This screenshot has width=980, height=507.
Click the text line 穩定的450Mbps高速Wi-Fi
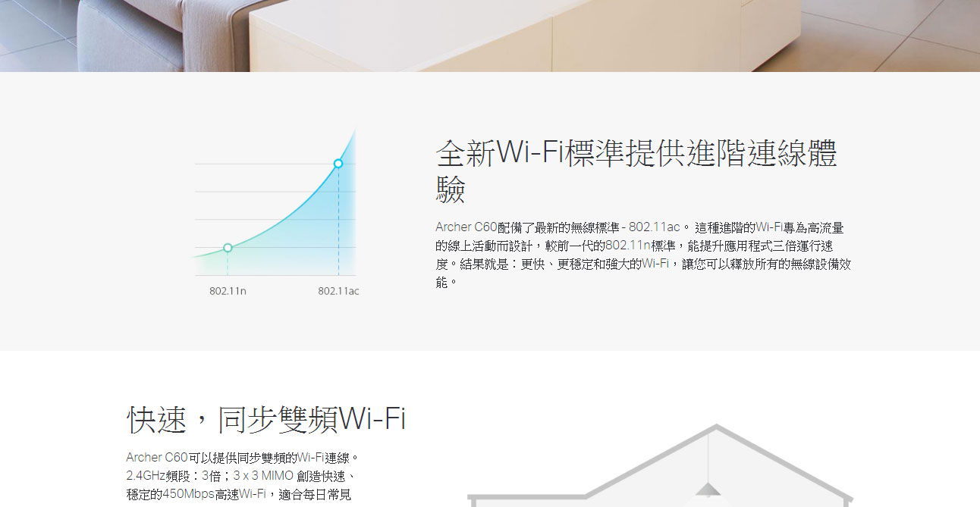point(239,495)
